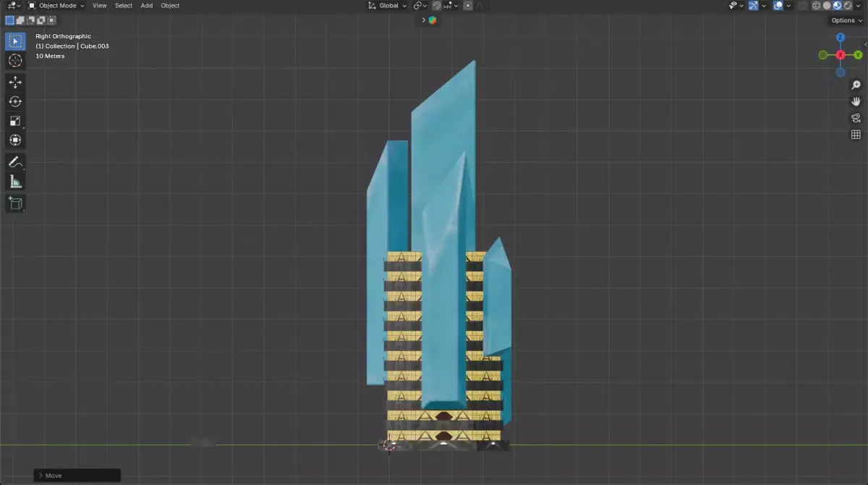Select the Annotate tool
868x485 pixels.
pyautogui.click(x=15, y=162)
